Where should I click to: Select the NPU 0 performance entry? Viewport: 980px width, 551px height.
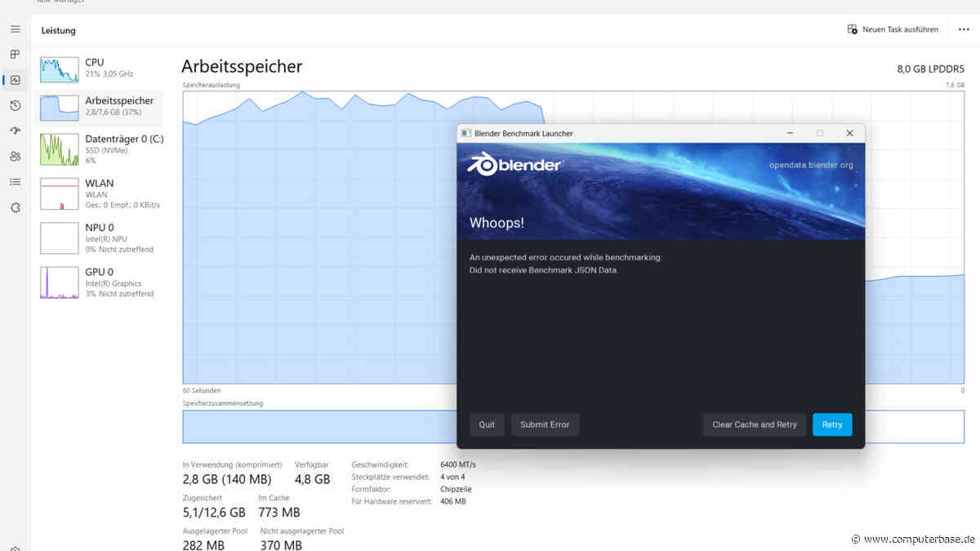coord(100,238)
